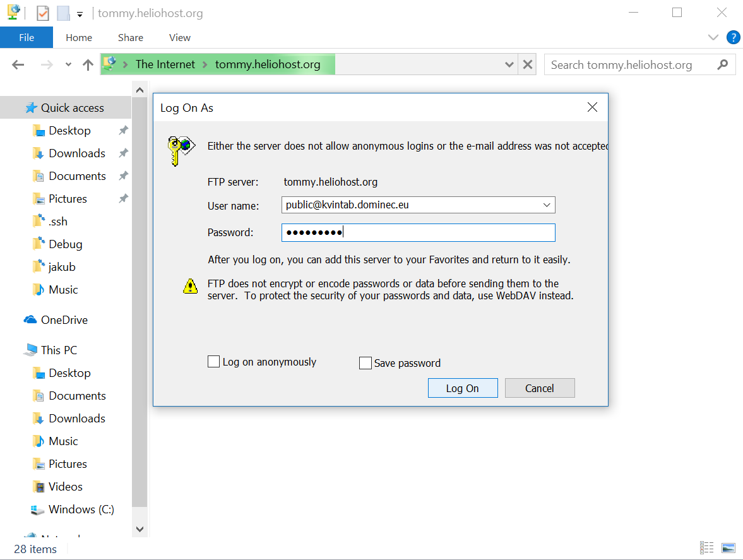Go back using the Back arrow
The height and width of the screenshot is (560, 743).
(18, 64)
